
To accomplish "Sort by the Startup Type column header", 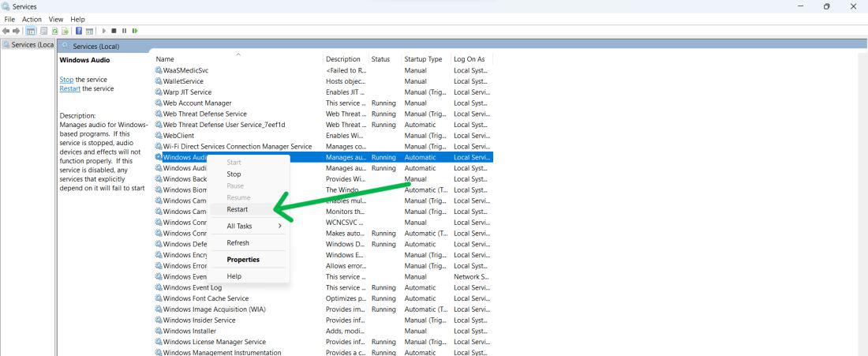I will pos(425,59).
